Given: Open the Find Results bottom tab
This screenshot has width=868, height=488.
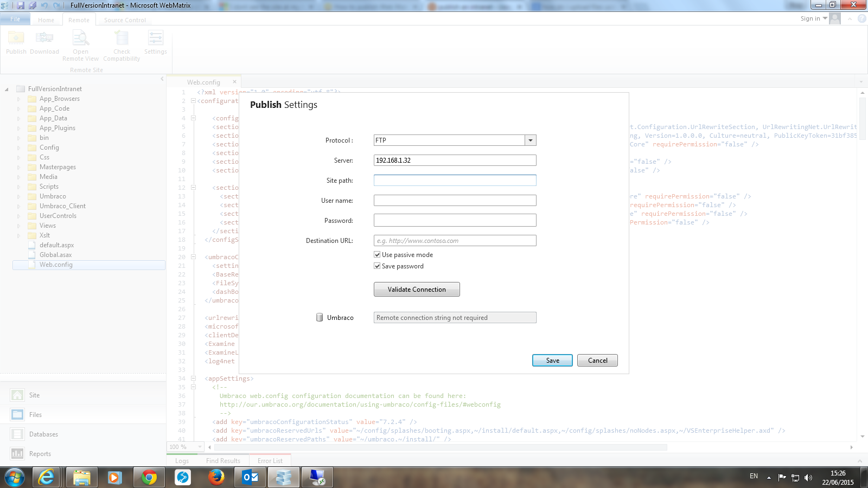Looking at the screenshot, I should pyautogui.click(x=223, y=461).
